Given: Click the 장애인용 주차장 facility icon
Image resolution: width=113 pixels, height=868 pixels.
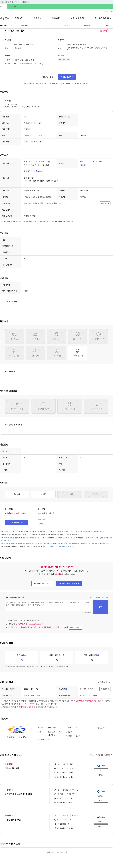Looking at the screenshot, I should 17,406.
